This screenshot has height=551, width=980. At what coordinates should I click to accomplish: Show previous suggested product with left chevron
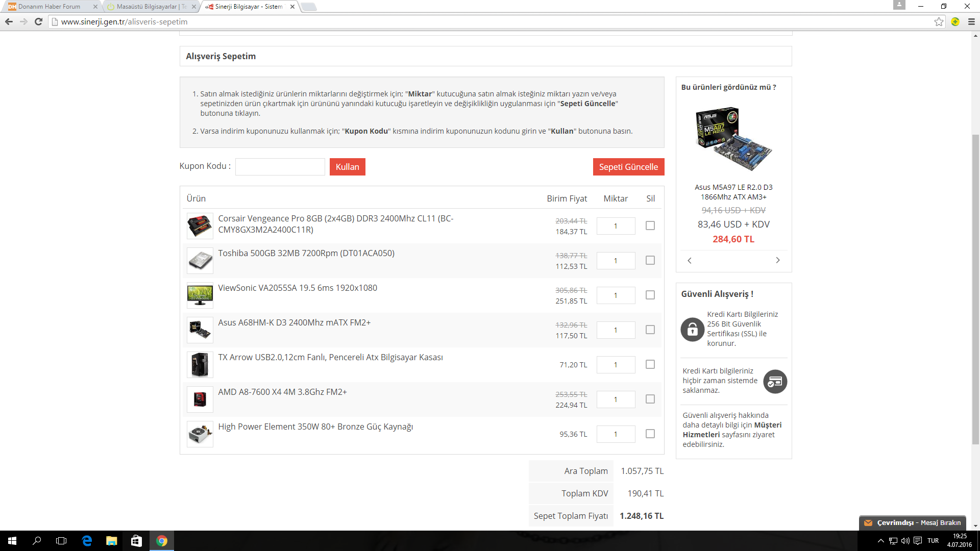690,260
